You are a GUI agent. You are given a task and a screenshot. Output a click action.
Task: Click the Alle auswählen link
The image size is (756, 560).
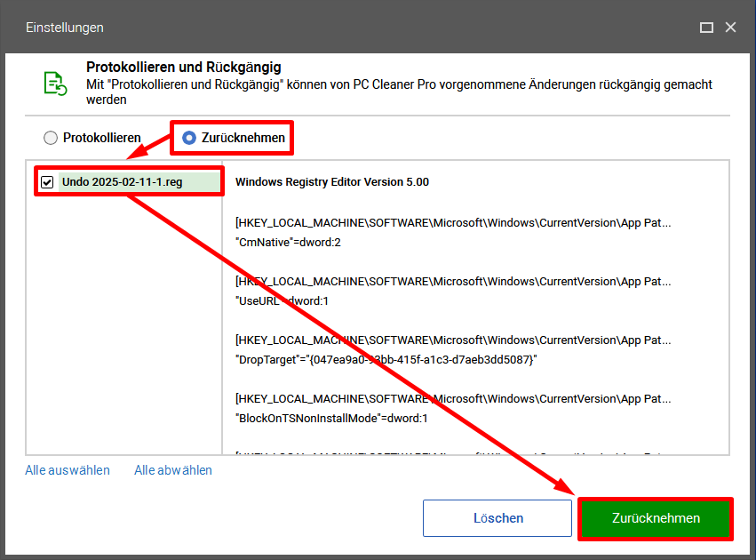[68, 470]
